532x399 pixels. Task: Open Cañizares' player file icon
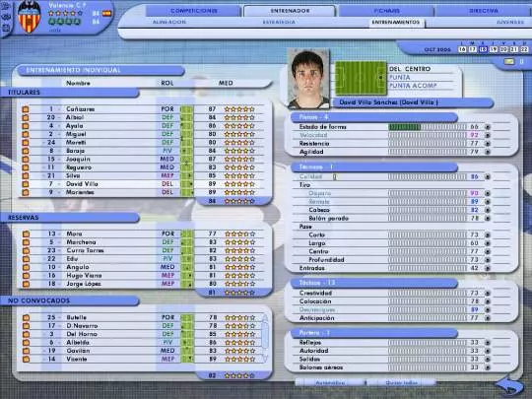point(26,109)
